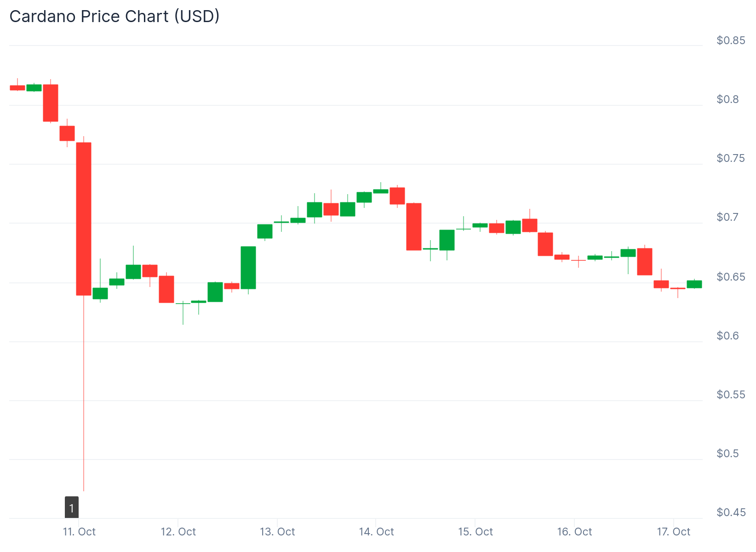Select the "14. Oct" date axis label
Viewport: 756px width, 552px height.
pos(376,532)
